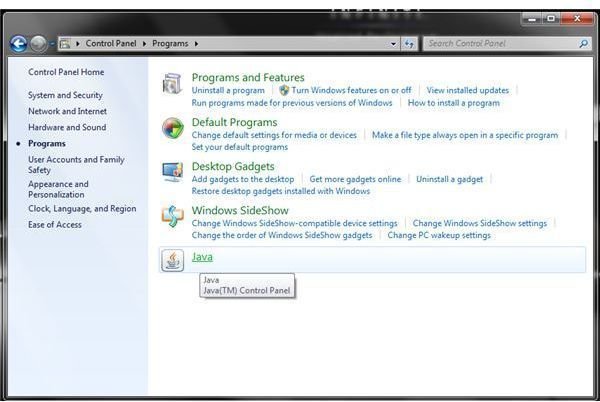Viewport: 600px width, 402px height.
Task: Click Change the order of SideShow gadgets
Action: coord(282,235)
